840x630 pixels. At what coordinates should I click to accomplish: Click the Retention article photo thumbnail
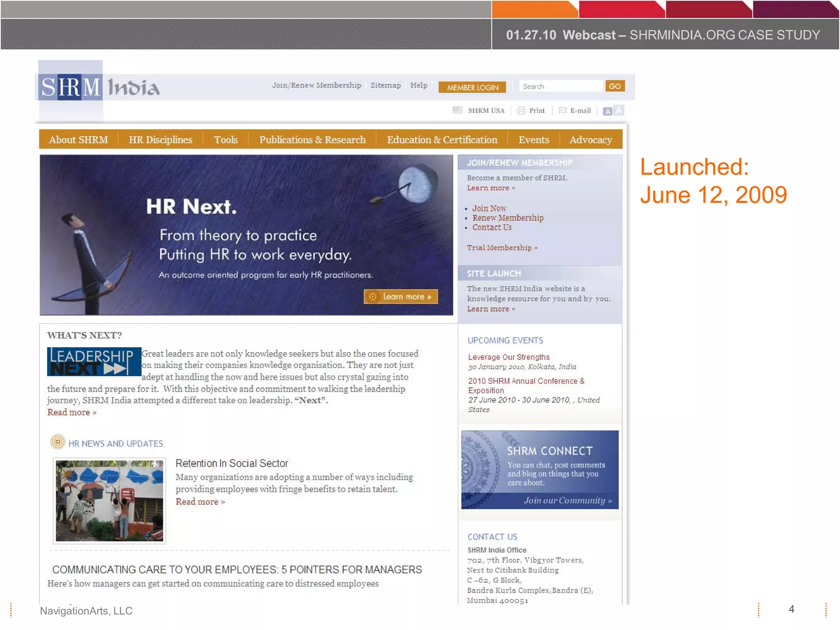(110, 501)
